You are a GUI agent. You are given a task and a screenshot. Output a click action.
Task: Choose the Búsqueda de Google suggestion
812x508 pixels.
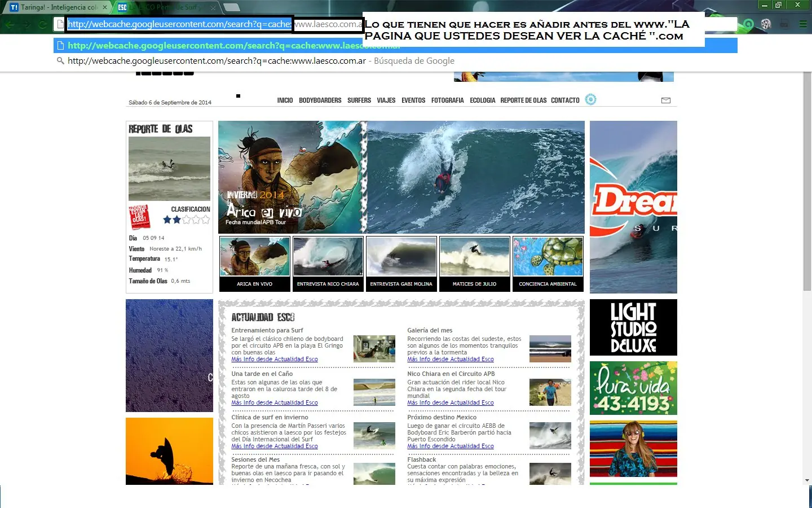click(395, 61)
